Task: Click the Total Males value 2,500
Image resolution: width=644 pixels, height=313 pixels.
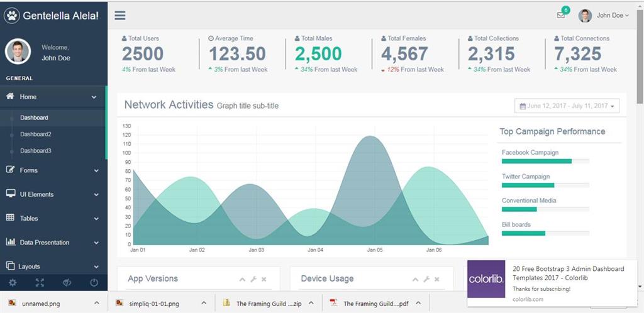Action: pyautogui.click(x=318, y=54)
